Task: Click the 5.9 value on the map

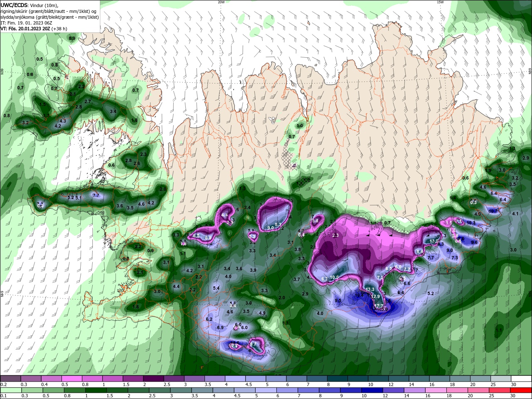Action: tap(251, 231)
